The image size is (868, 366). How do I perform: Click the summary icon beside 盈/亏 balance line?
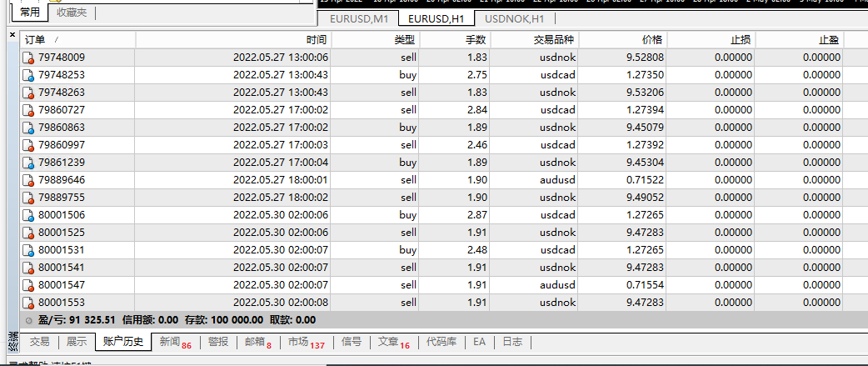(28, 320)
